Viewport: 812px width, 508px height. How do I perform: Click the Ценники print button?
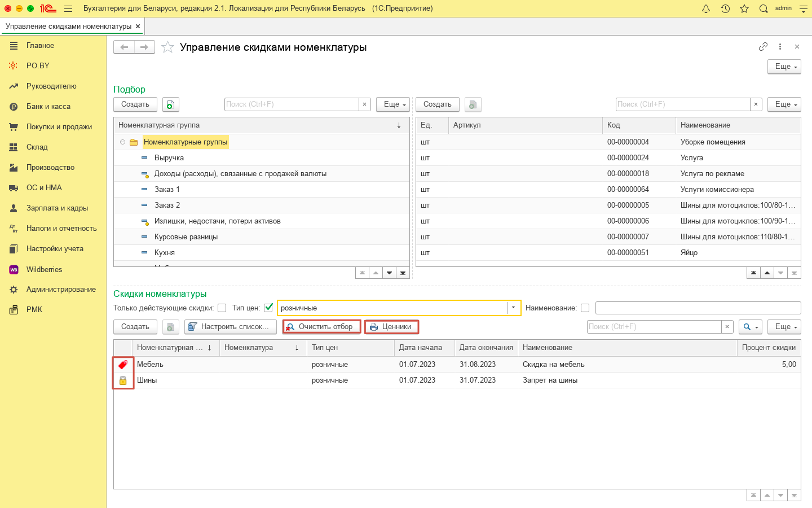pyautogui.click(x=391, y=327)
